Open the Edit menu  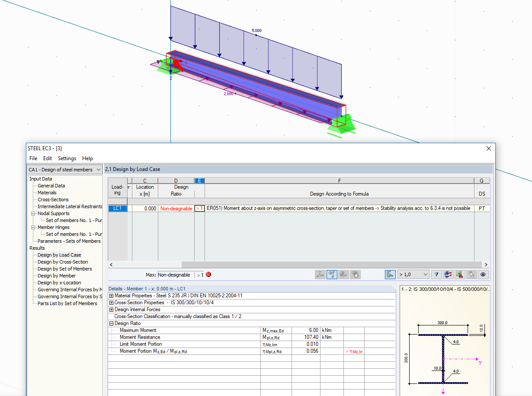[48, 158]
